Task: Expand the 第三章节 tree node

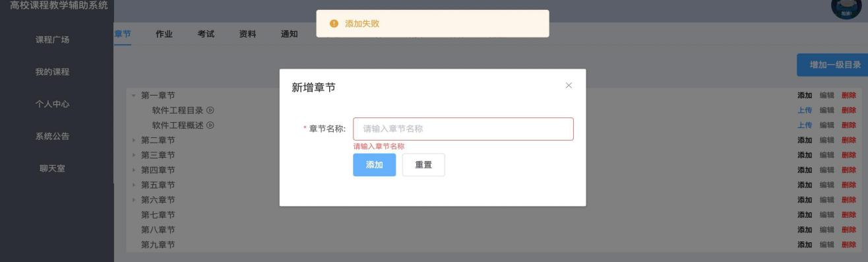Action: coord(134,155)
